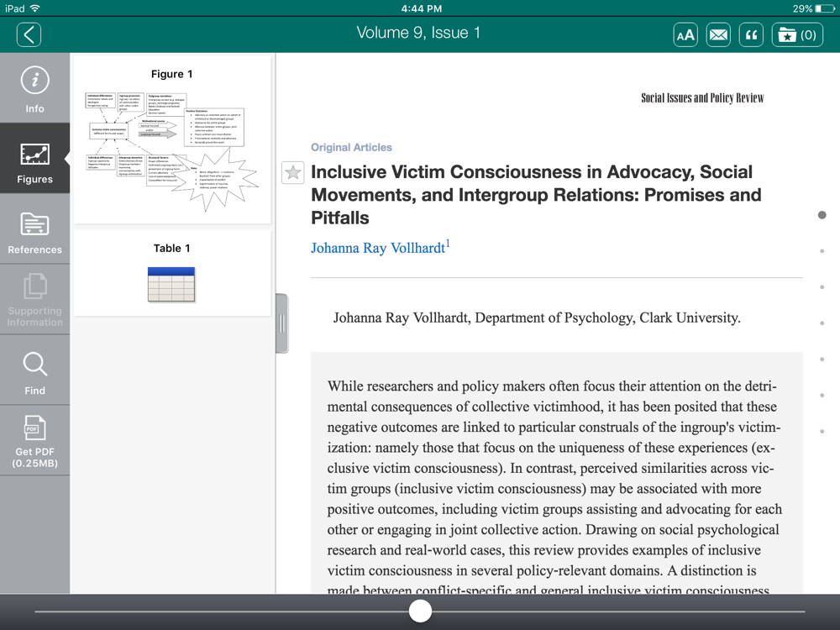Jump to the third section dot marker
This screenshot has height=630, width=840.
pos(822,287)
